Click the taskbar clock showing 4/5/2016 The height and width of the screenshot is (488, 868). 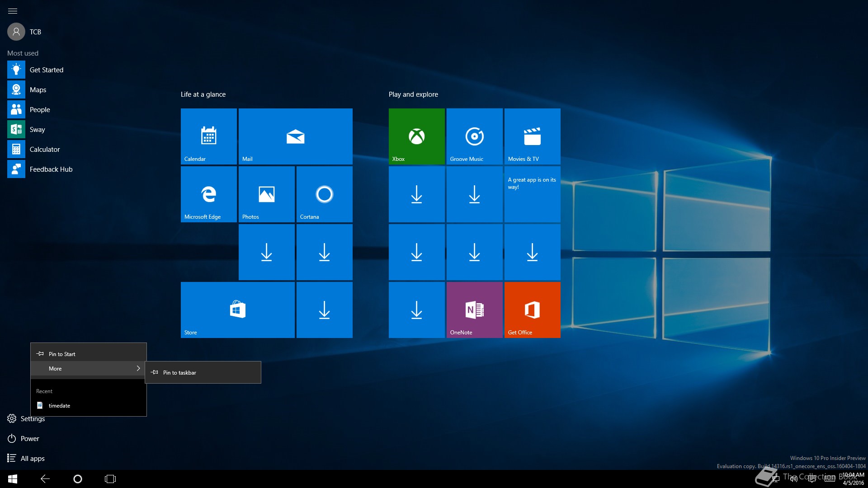tap(853, 479)
